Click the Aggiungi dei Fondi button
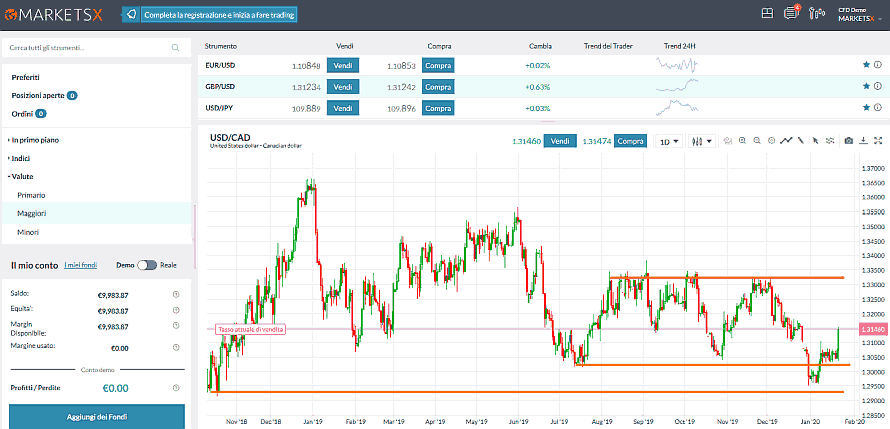Viewport: 890px width, 429px height. click(x=97, y=416)
